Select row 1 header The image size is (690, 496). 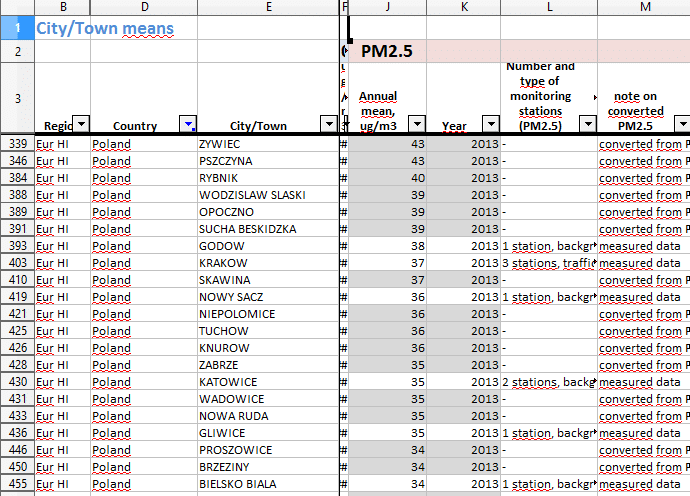point(16,29)
